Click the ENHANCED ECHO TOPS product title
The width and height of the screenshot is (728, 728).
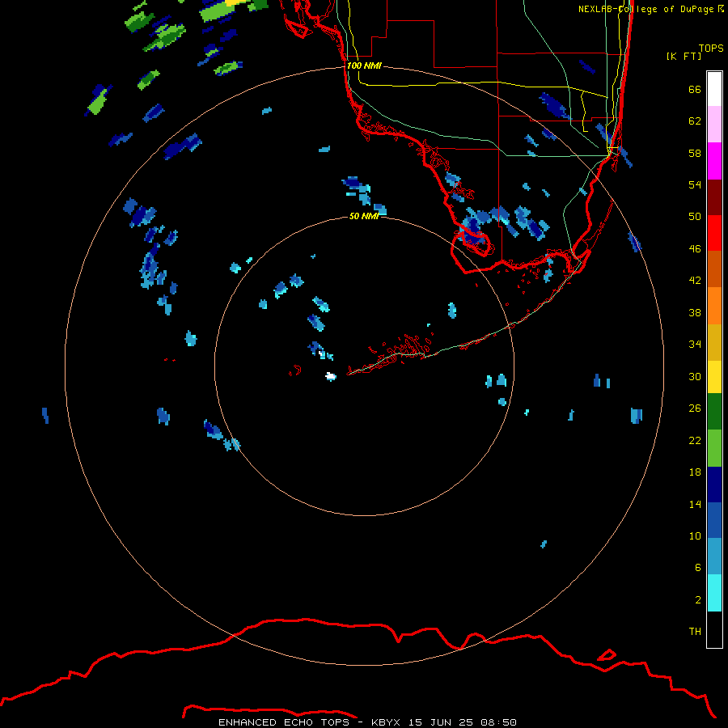284,722
